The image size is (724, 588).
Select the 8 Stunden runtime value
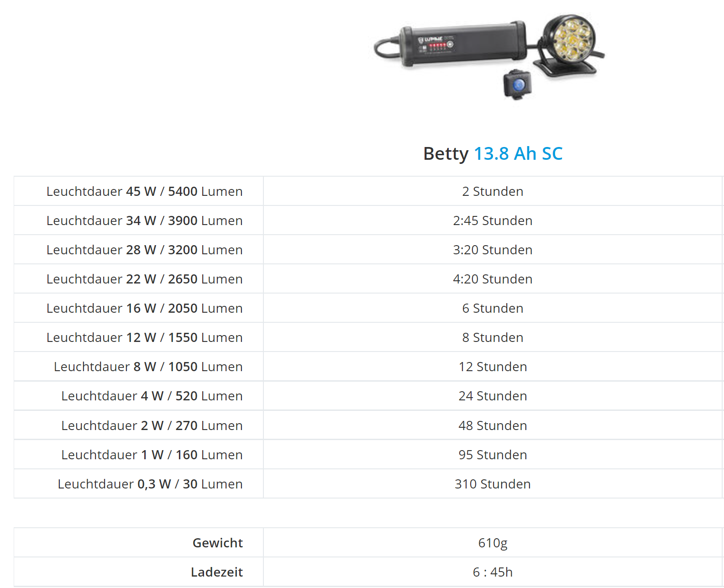493,337
